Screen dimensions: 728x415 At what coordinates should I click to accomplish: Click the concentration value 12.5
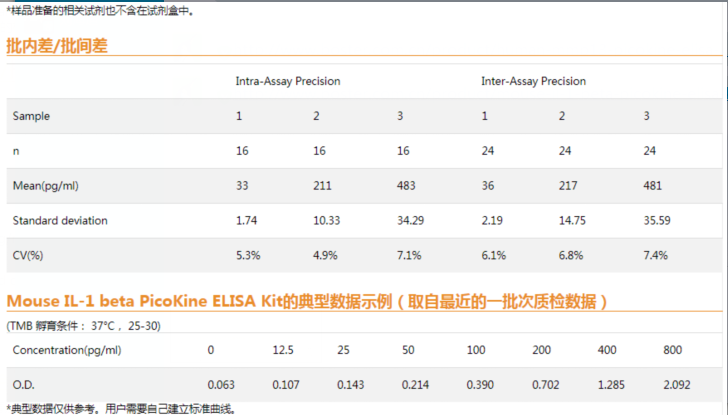282,349
